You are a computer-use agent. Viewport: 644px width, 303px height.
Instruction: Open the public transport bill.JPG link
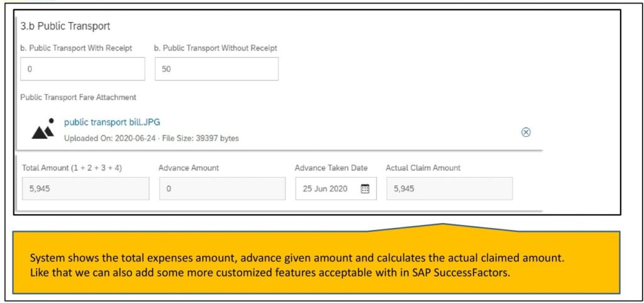tap(112, 122)
